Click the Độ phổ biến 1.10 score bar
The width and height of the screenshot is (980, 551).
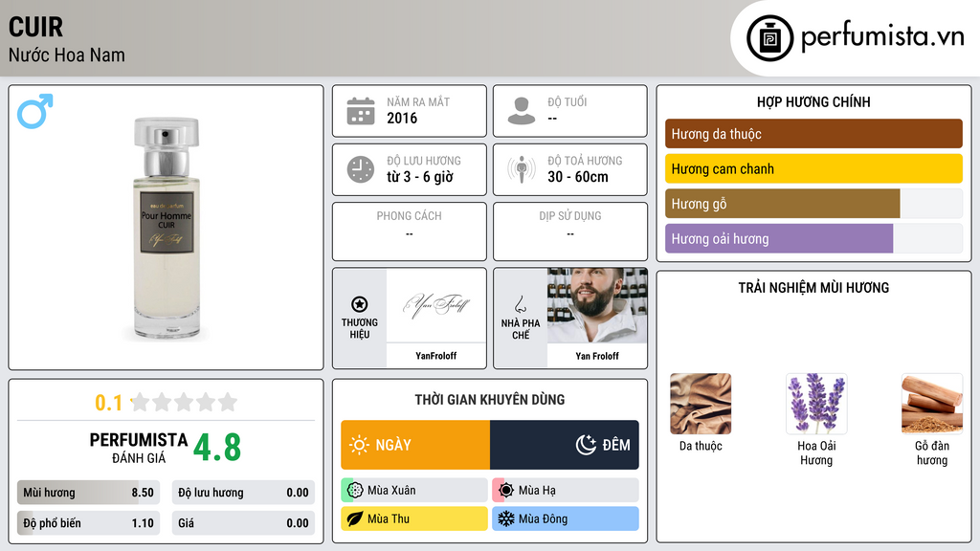pyautogui.click(x=88, y=523)
